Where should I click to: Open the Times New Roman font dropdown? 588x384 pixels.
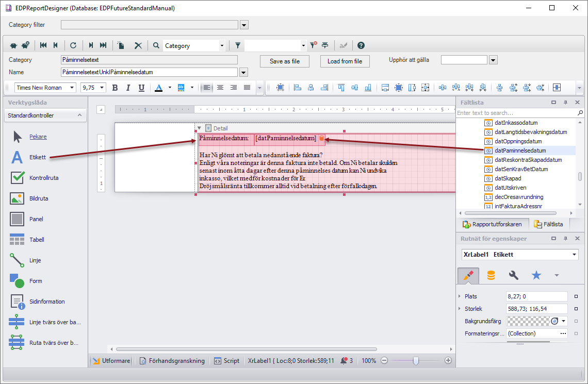click(72, 88)
